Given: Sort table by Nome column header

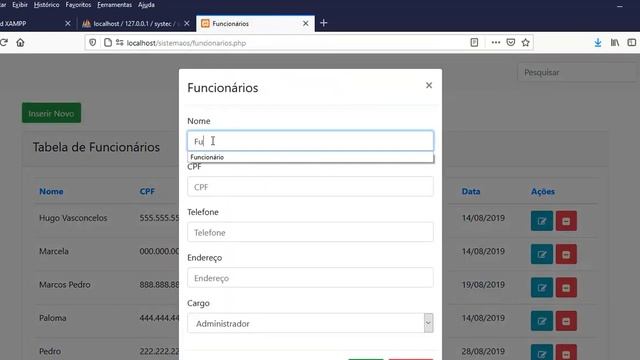Looking at the screenshot, I should [x=51, y=191].
